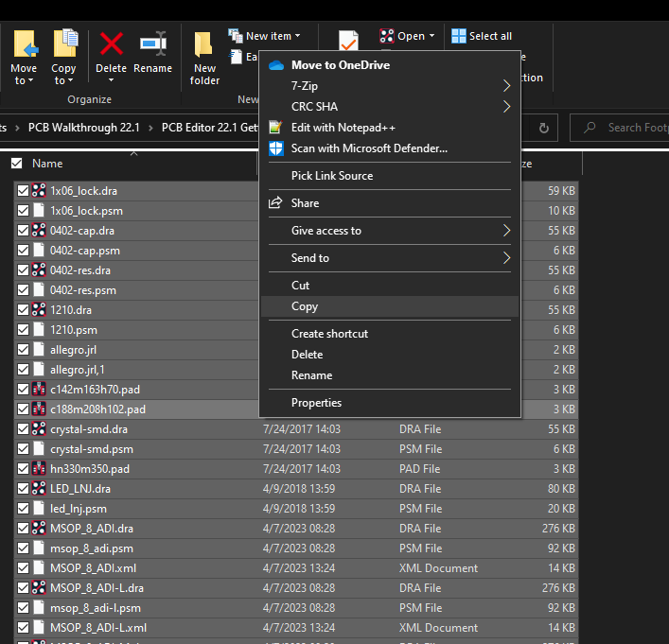This screenshot has width=669, height=644.
Task: Select the msop_8_adi-l.psm file name
Action: click(x=96, y=608)
